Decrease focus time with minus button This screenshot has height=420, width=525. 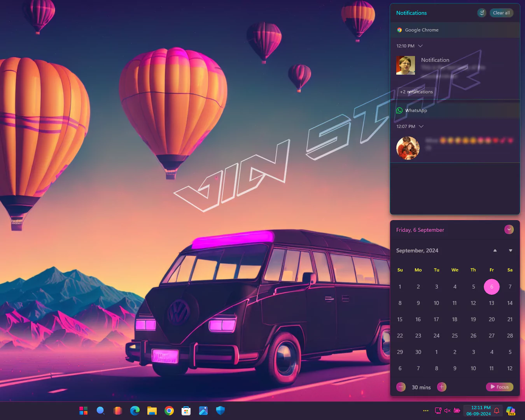coord(401,387)
